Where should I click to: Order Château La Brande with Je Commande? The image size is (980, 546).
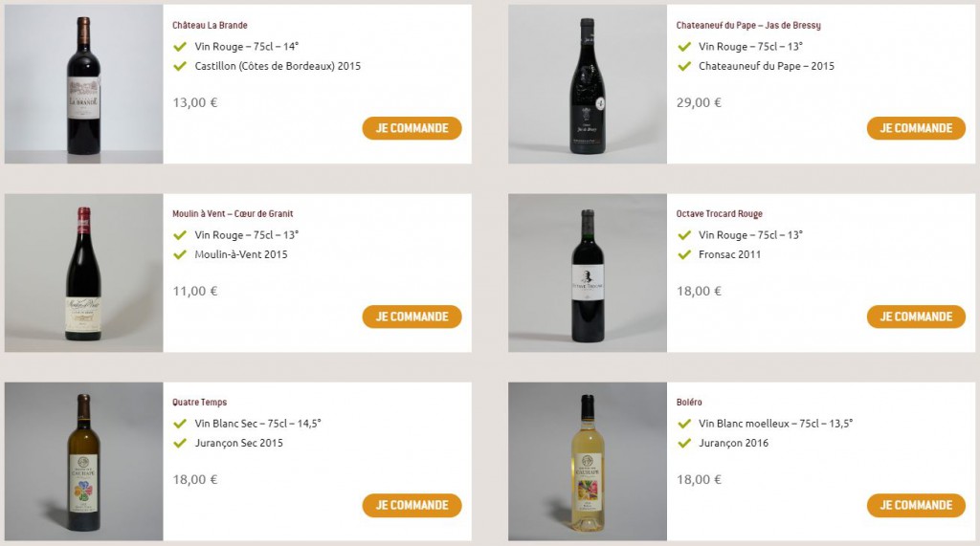412,128
